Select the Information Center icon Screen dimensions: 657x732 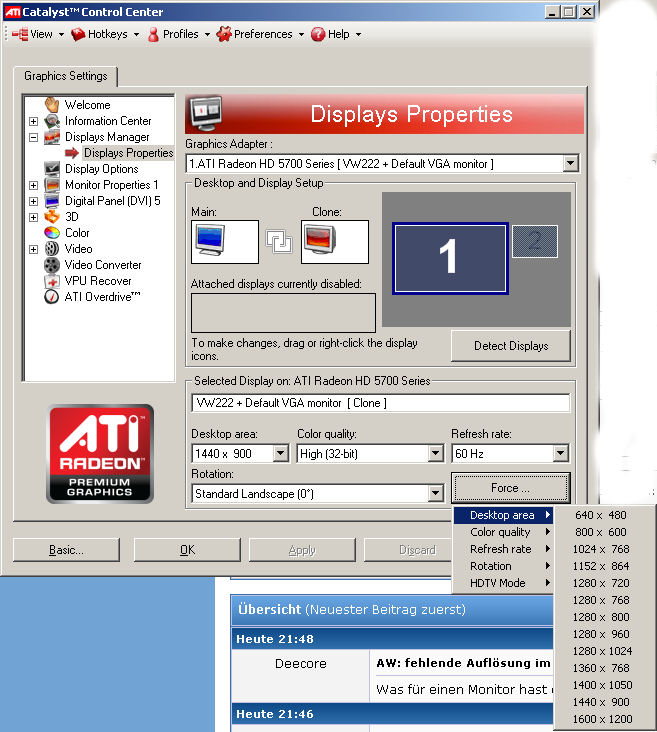(52, 121)
